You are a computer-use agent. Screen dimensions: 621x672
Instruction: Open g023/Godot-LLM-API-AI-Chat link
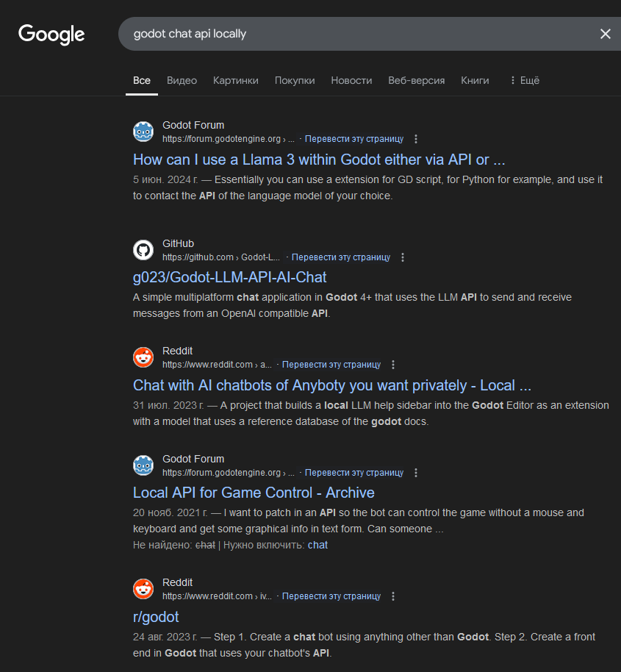click(x=229, y=278)
